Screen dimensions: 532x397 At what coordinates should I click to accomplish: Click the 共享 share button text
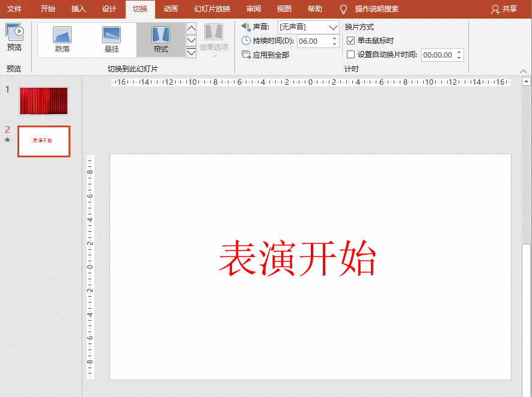coord(510,9)
